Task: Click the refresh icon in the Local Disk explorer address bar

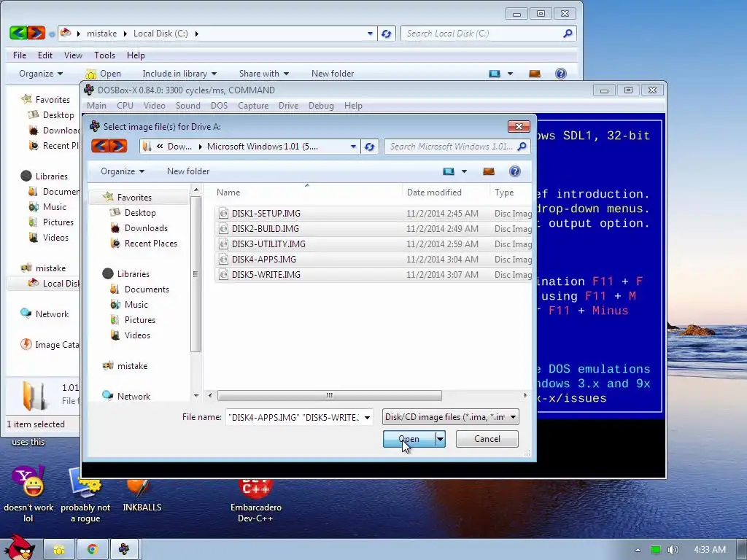Action: coord(387,34)
